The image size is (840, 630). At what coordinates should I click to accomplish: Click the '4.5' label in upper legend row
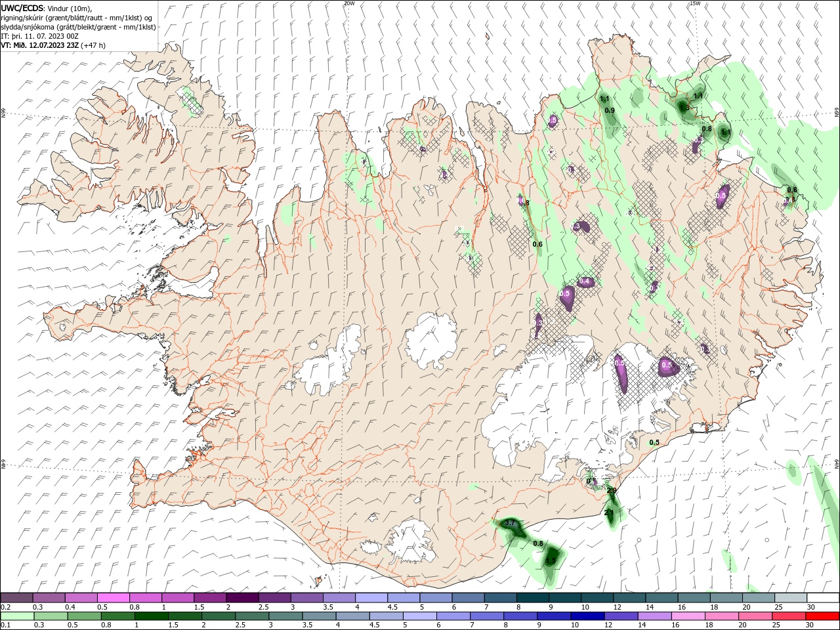392,607
